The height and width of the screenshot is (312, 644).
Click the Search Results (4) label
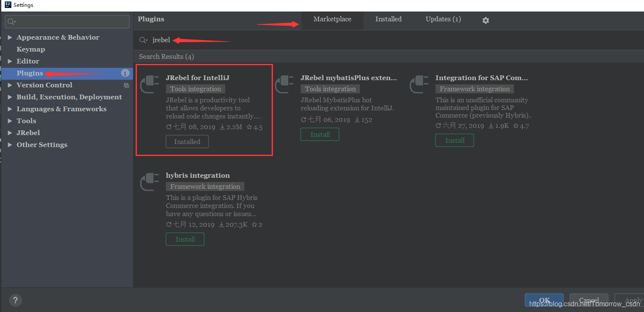tap(166, 57)
